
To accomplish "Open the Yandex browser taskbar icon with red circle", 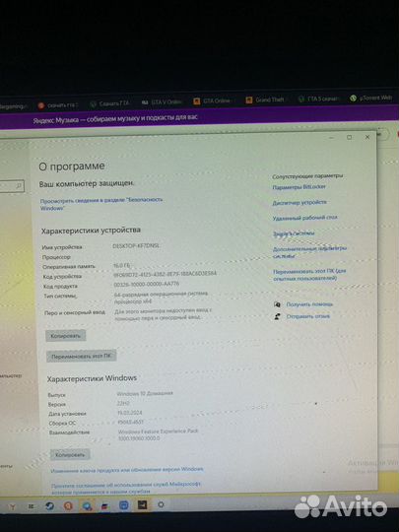I will point(68,506).
